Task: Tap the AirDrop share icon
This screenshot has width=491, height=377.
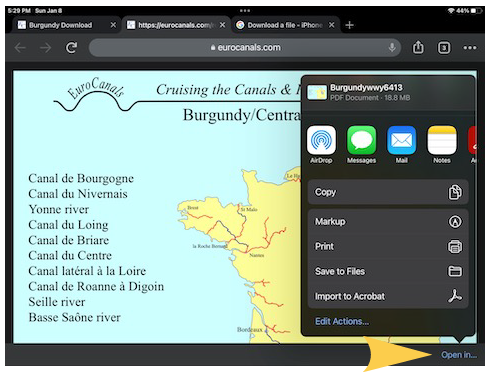Action: click(321, 140)
